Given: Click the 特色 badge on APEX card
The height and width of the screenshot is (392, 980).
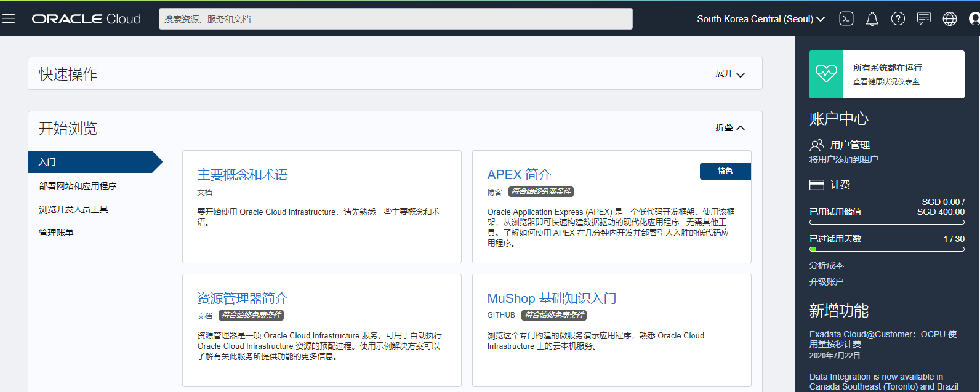Looking at the screenshot, I should (725, 171).
